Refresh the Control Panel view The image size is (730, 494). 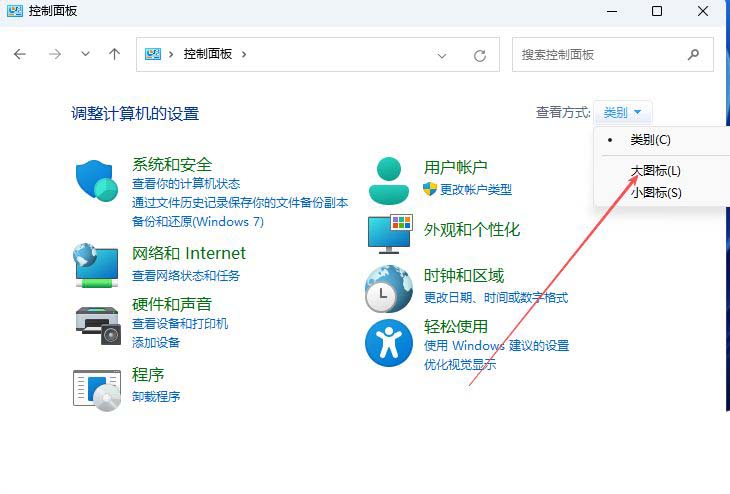(480, 56)
